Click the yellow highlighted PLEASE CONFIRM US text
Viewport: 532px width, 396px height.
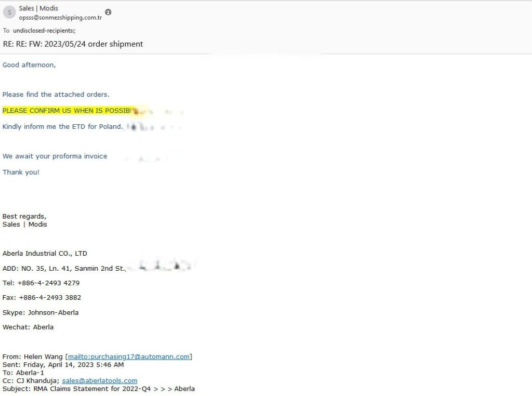(68, 111)
